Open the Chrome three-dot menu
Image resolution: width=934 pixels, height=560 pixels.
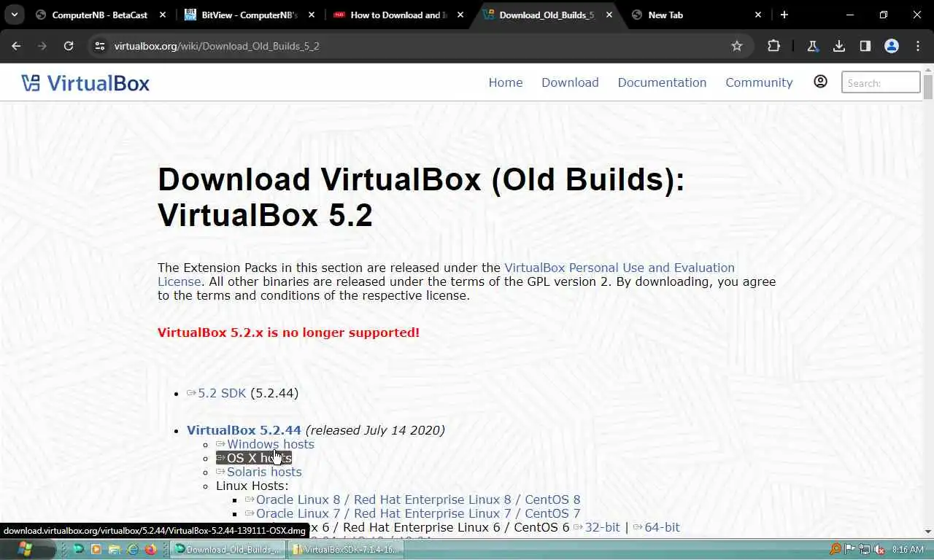coord(918,46)
